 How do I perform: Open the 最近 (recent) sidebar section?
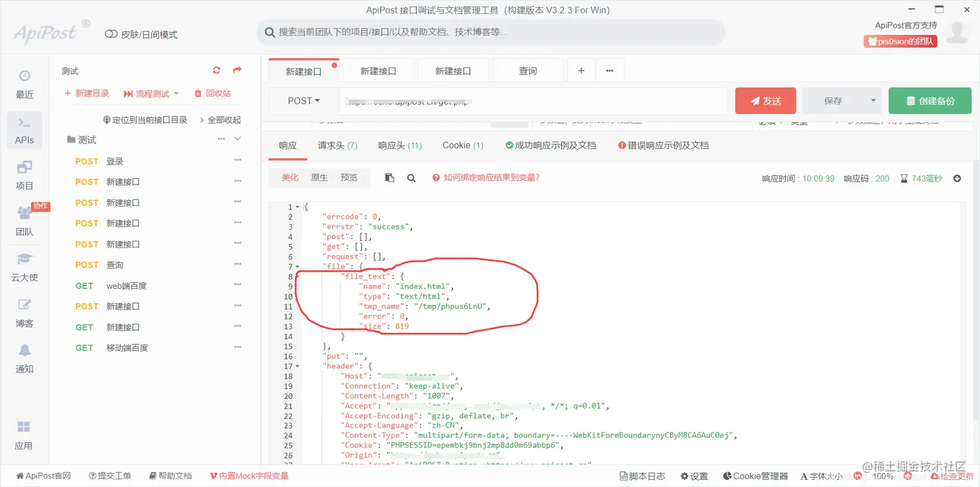(x=25, y=84)
